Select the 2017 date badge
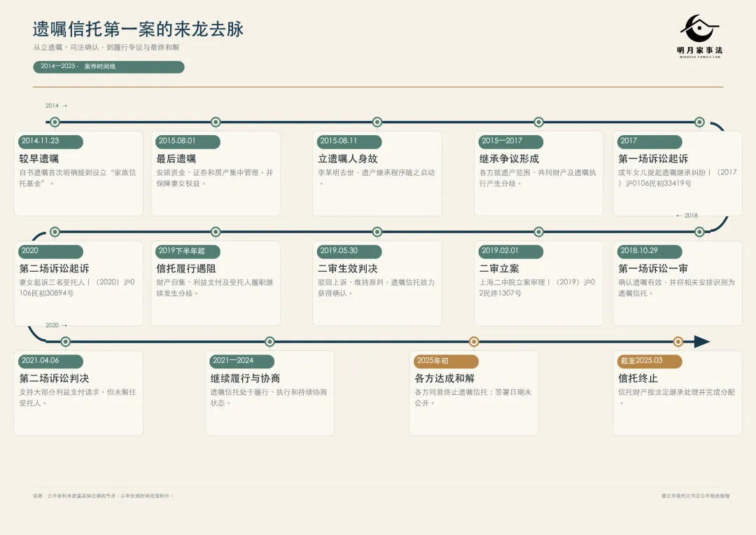 point(650,141)
